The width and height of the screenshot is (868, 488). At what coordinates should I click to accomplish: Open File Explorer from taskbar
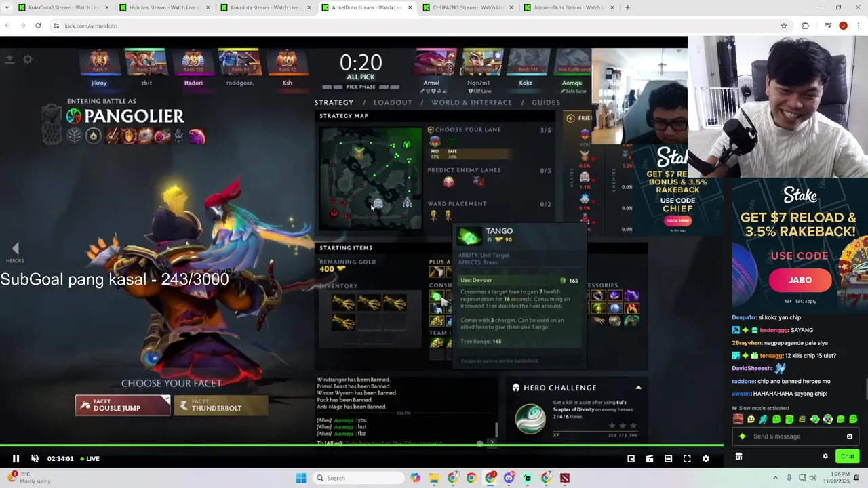click(x=434, y=478)
